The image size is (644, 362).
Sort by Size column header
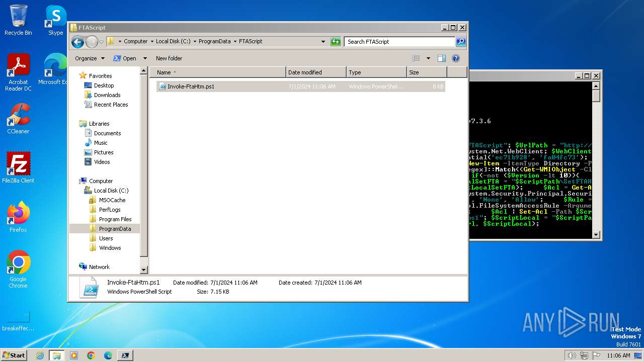pyautogui.click(x=427, y=72)
